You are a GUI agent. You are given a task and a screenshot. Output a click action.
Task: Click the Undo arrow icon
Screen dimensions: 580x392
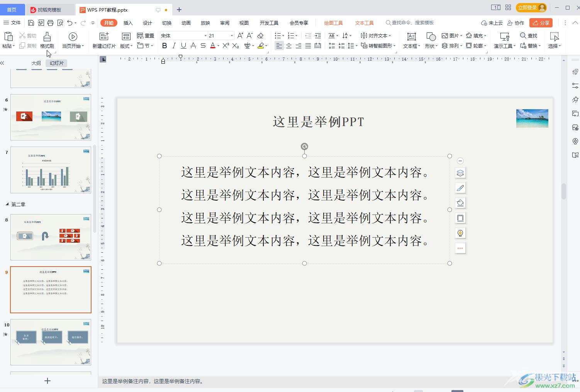click(70, 23)
